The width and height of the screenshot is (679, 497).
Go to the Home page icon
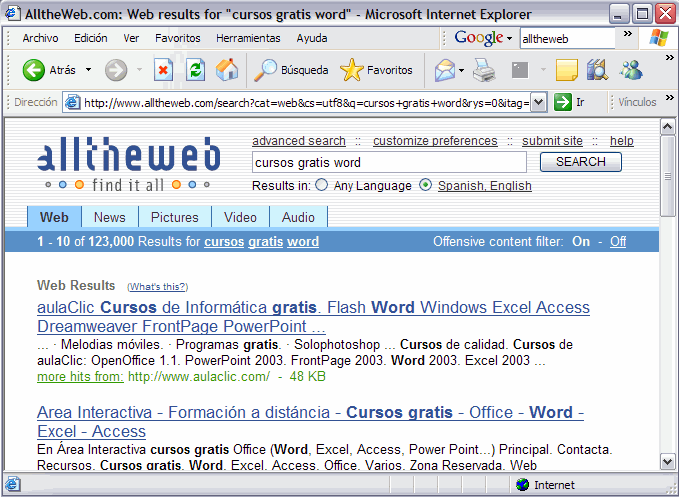point(227,70)
